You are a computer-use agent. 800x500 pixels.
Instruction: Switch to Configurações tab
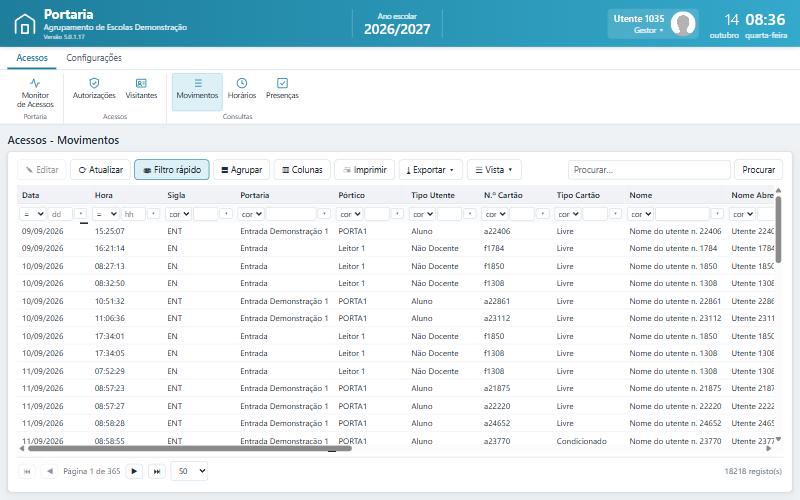[x=94, y=58]
